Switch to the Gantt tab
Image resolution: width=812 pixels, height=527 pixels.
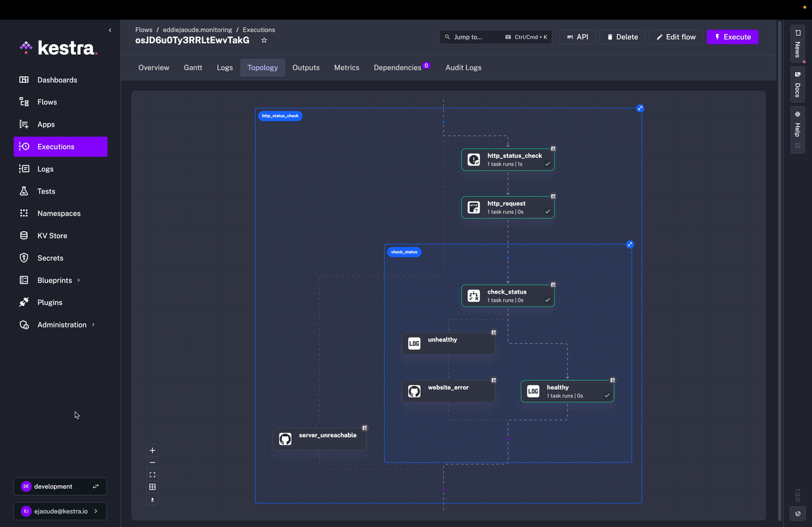[x=193, y=68]
